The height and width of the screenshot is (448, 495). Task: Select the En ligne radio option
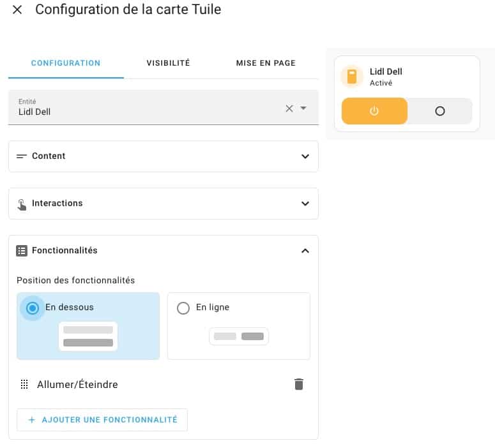[183, 308]
